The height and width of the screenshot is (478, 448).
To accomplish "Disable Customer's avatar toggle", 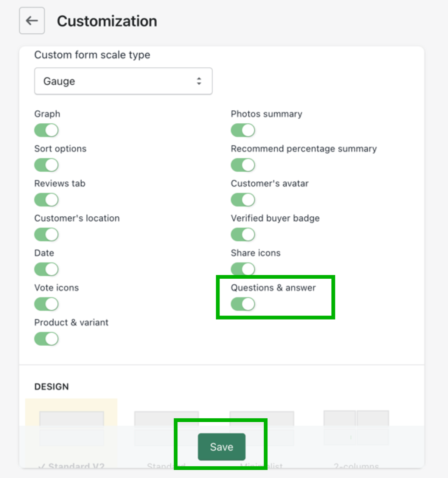I will 243,200.
